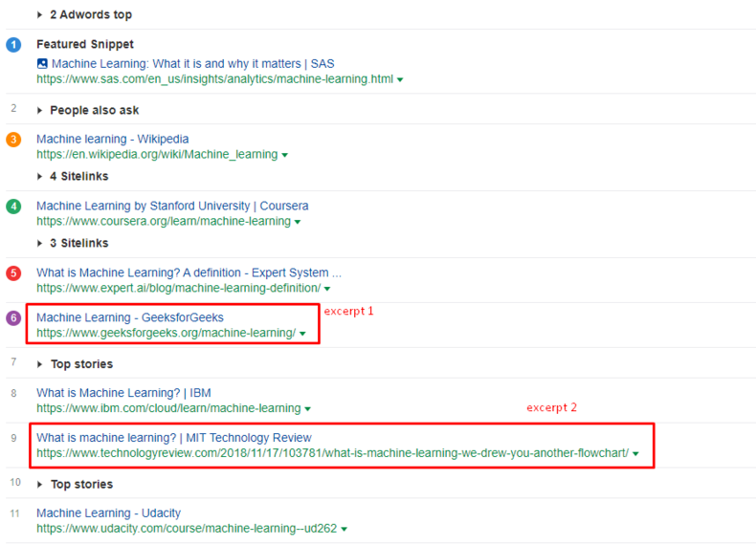Click position number 10 beside Top stories
Viewport: 756px width, 545px height.
(15, 482)
